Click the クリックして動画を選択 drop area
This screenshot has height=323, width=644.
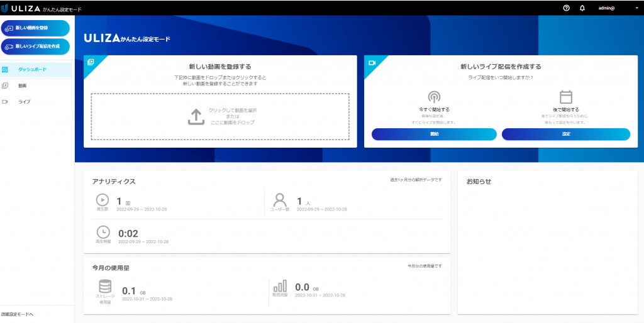point(220,116)
